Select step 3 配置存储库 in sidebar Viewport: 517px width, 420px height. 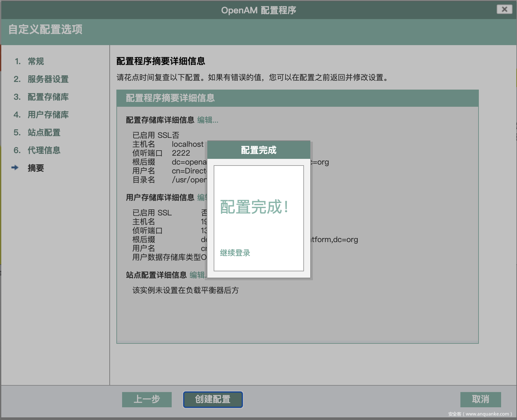tap(48, 97)
